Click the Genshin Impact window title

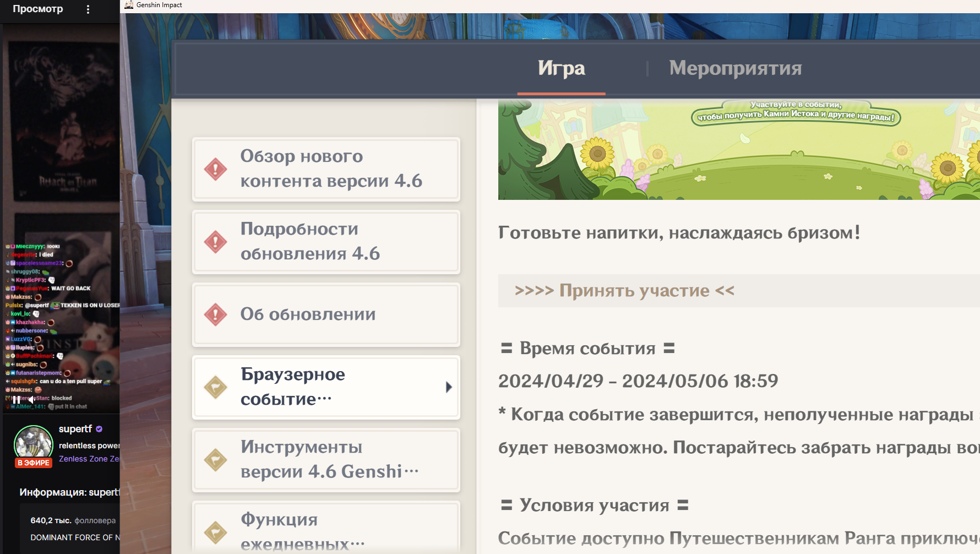[x=159, y=5]
